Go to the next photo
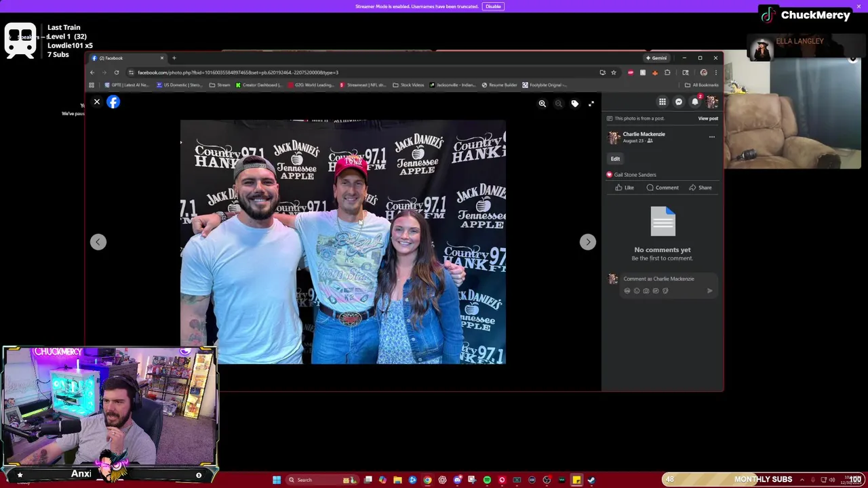This screenshot has height=488, width=868. [588, 242]
